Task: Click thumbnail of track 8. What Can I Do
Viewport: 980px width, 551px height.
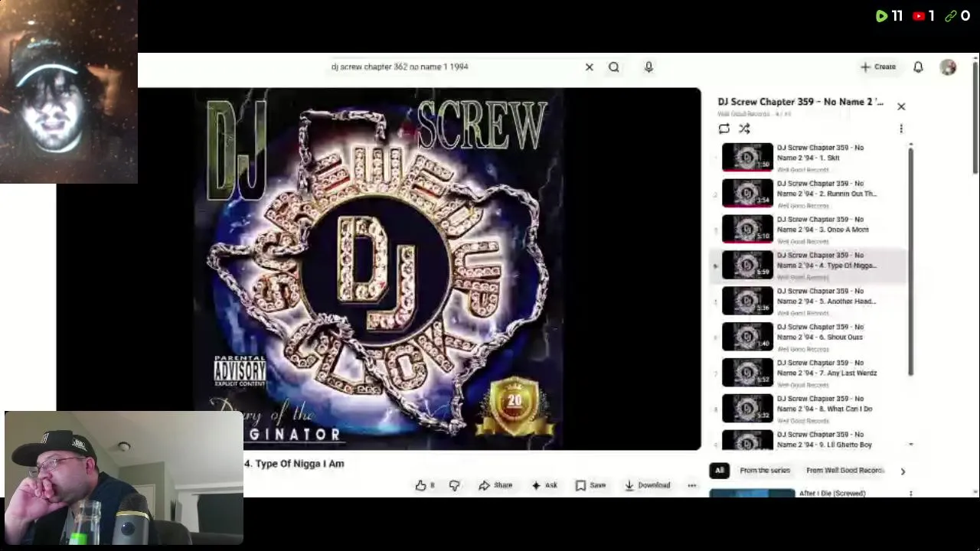Action: click(x=747, y=409)
